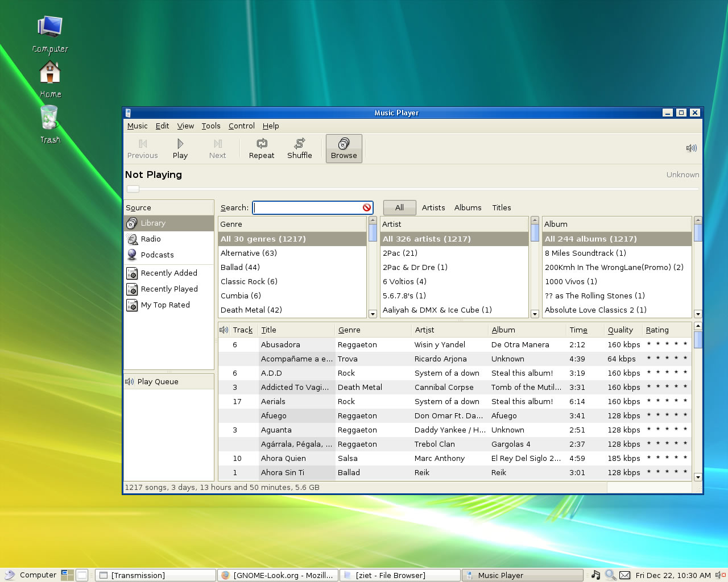Open the Recently Added playlist

[169, 273]
